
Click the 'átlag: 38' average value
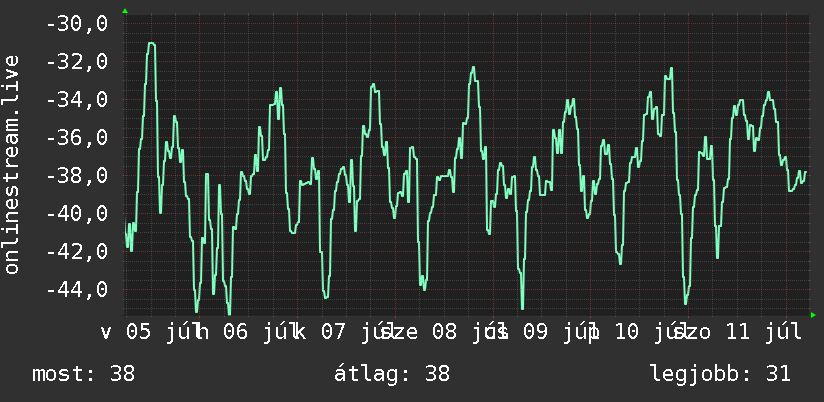coord(392,374)
